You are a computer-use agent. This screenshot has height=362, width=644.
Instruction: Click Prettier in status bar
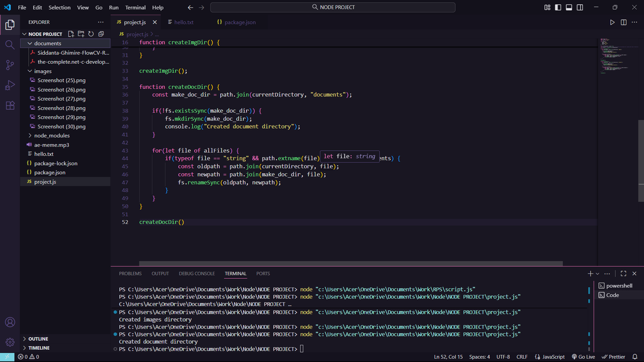(613, 357)
